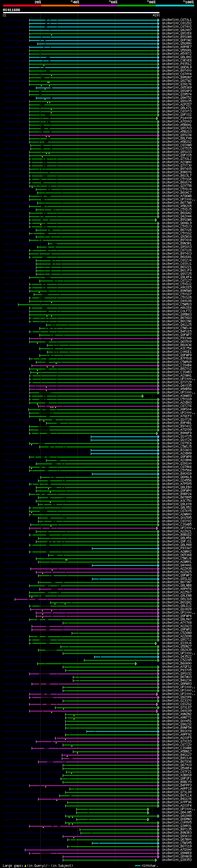197x868 pixels.
Task: Select the label UniRef100_A9P8E7
Action: pos(176,47)
